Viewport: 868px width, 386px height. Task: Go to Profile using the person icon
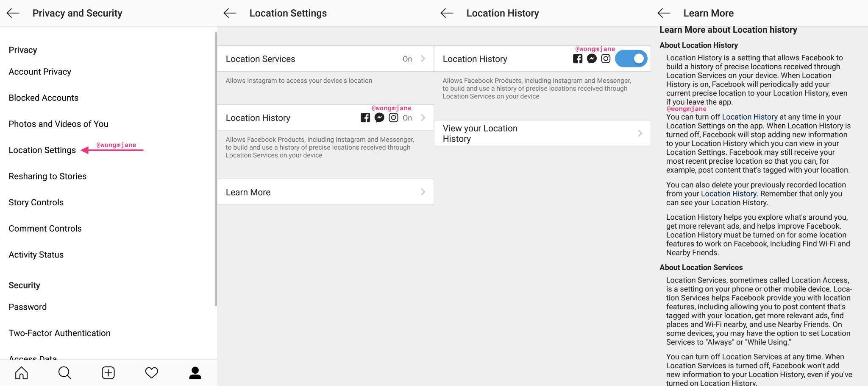point(195,373)
